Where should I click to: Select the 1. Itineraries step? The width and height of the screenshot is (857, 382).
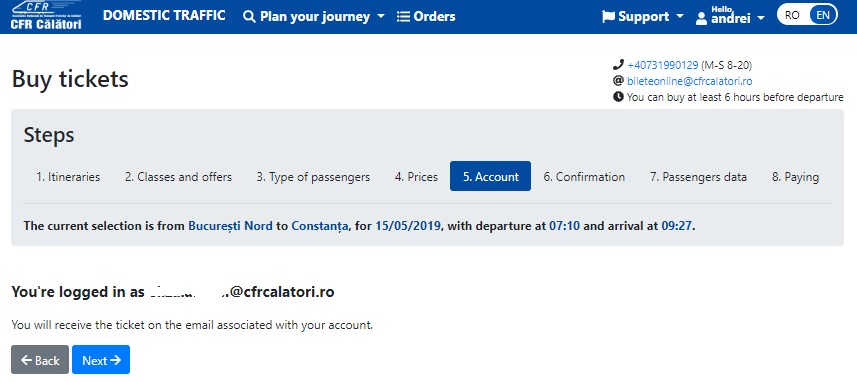tap(68, 177)
